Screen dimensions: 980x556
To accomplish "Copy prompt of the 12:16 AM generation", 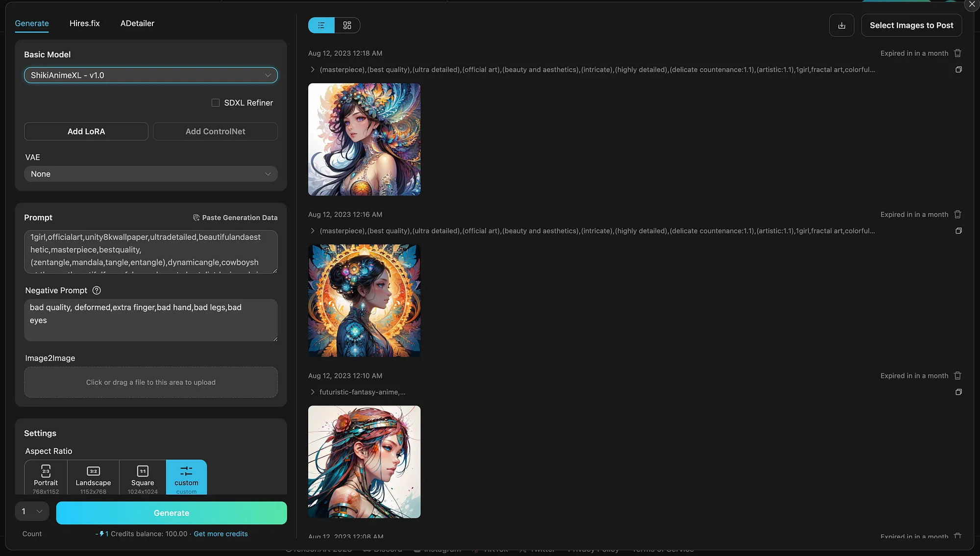I will (x=958, y=231).
